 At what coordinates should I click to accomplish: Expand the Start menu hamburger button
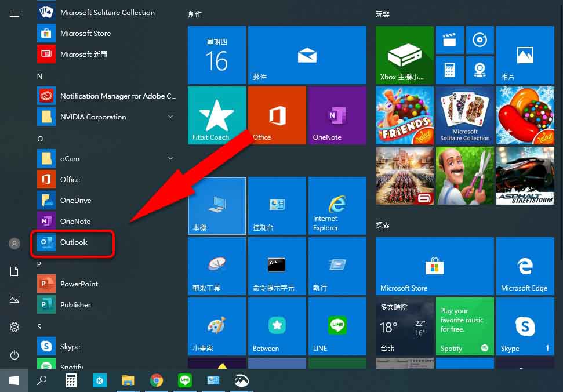[x=14, y=14]
